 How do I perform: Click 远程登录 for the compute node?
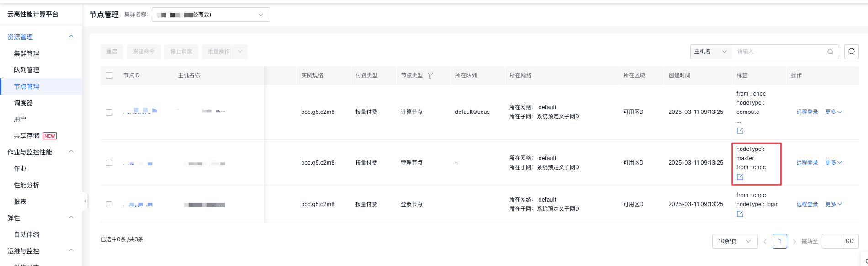(807, 112)
